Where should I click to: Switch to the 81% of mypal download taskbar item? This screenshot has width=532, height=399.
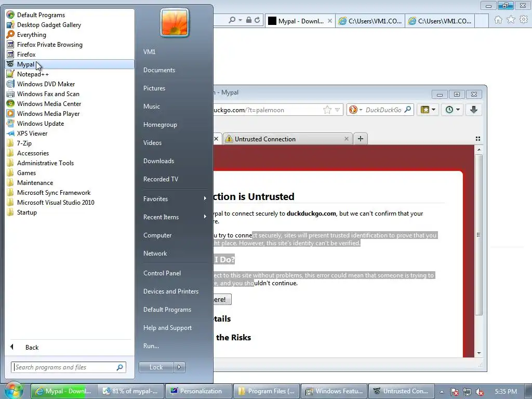[130, 391]
